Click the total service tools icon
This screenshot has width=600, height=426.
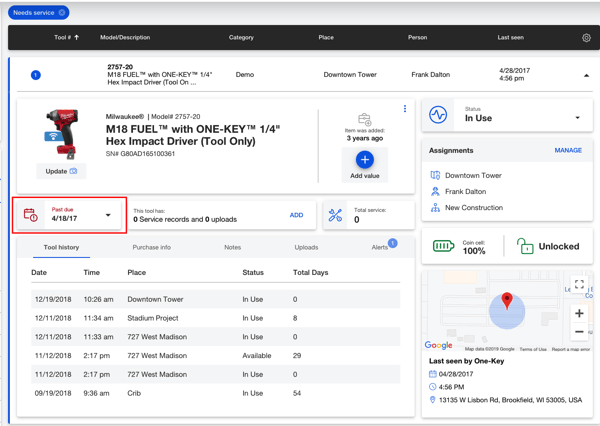point(335,215)
